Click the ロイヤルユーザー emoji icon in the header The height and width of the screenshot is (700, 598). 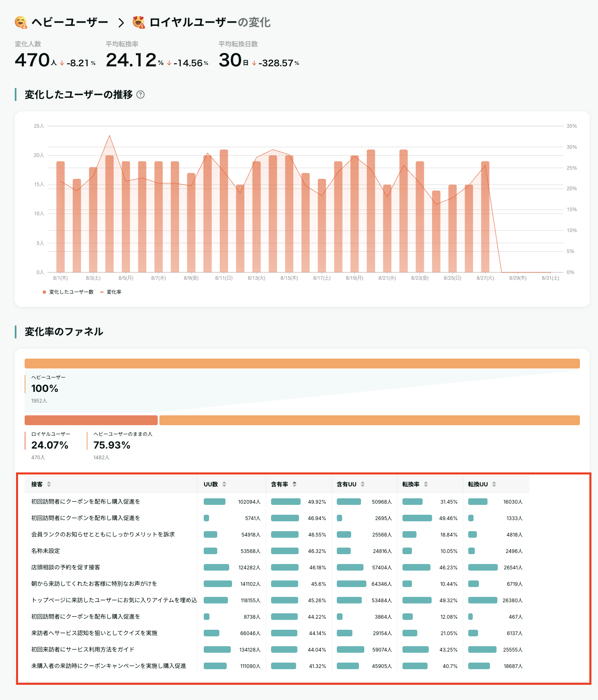[139, 22]
